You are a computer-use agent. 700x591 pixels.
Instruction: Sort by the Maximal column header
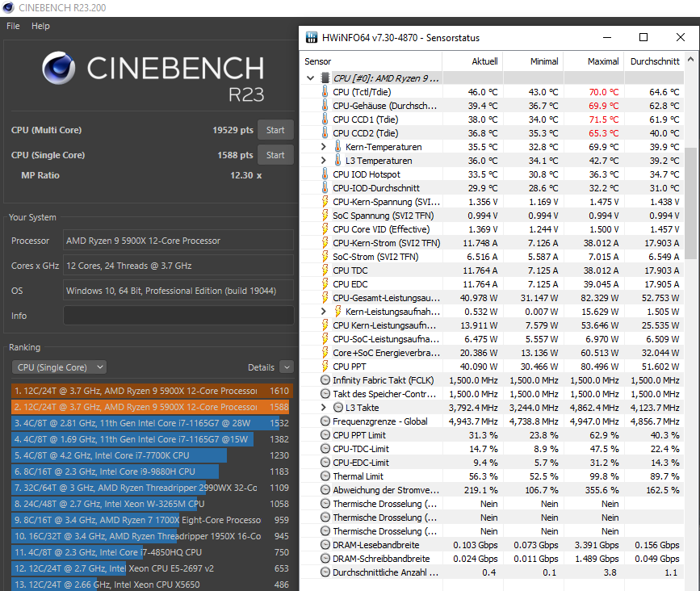point(593,61)
